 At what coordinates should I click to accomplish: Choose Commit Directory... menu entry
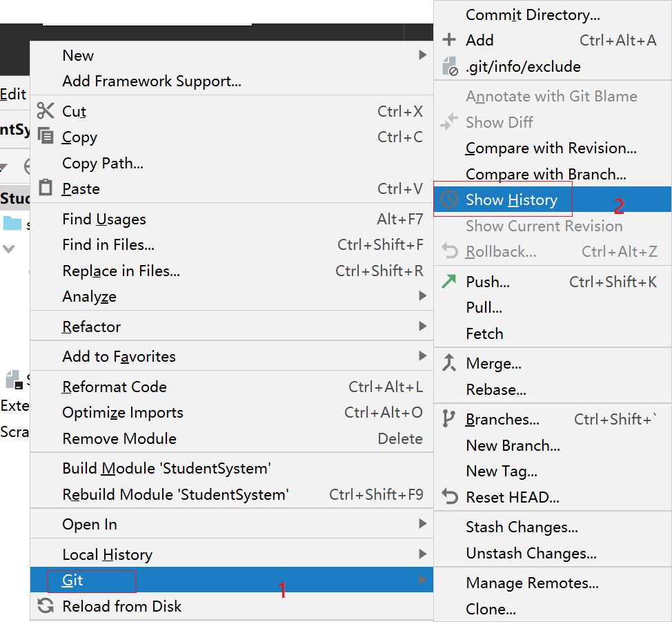533,14
